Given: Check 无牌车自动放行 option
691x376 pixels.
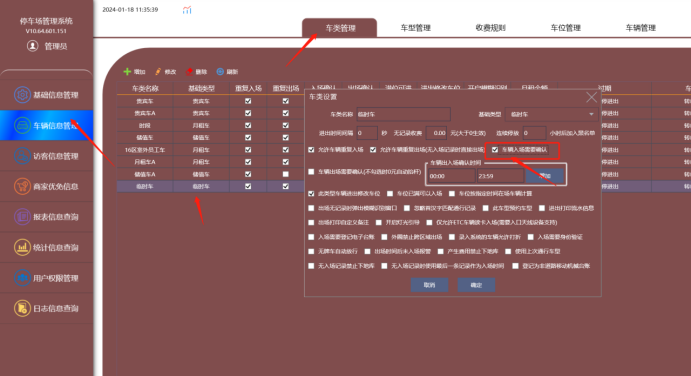Looking at the screenshot, I should click(x=312, y=251).
